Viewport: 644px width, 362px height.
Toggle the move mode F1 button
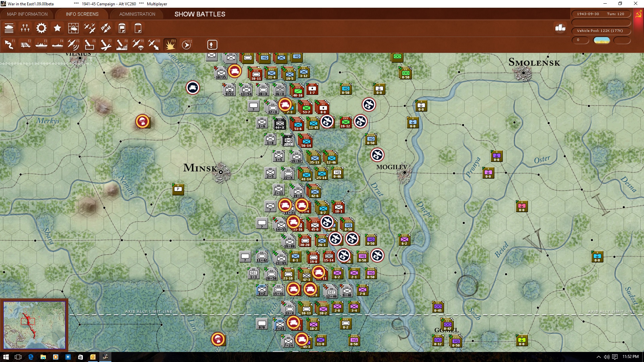[x=9, y=45]
